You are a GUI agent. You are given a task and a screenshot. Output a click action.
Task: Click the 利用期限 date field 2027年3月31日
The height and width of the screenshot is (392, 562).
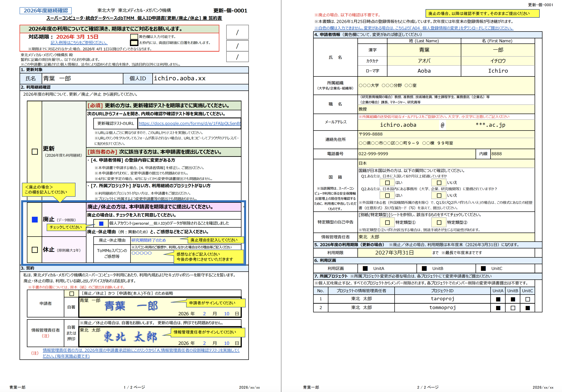[x=394, y=253]
